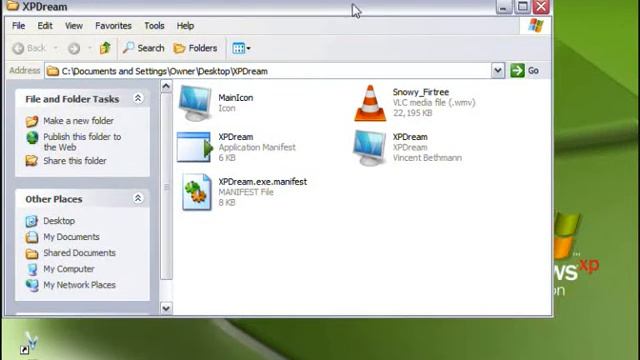Open My Network Places link
Image resolution: width=640 pixels, height=360 pixels.
[x=79, y=285]
